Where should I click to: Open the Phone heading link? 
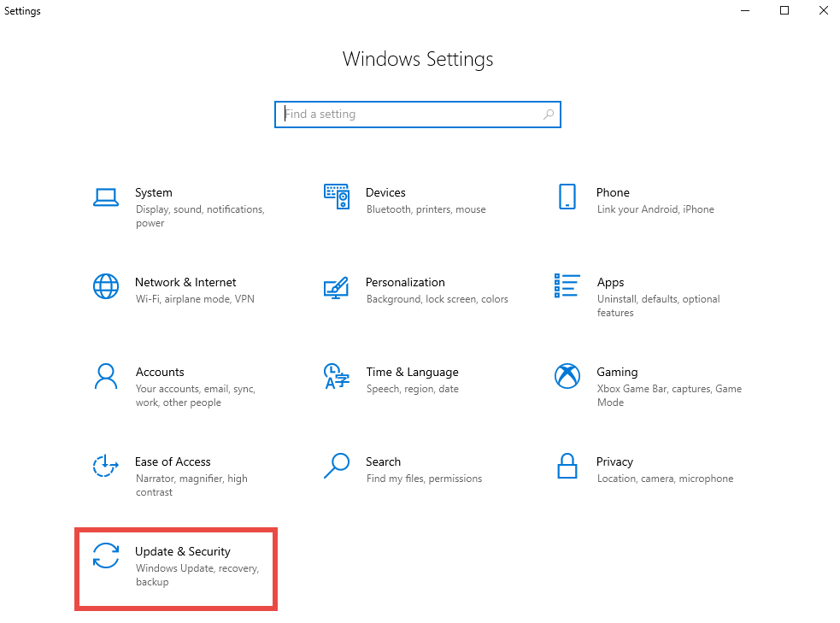pos(613,193)
